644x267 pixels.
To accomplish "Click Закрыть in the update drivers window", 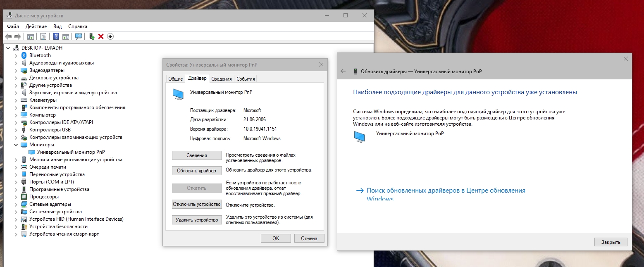I will click(x=611, y=242).
